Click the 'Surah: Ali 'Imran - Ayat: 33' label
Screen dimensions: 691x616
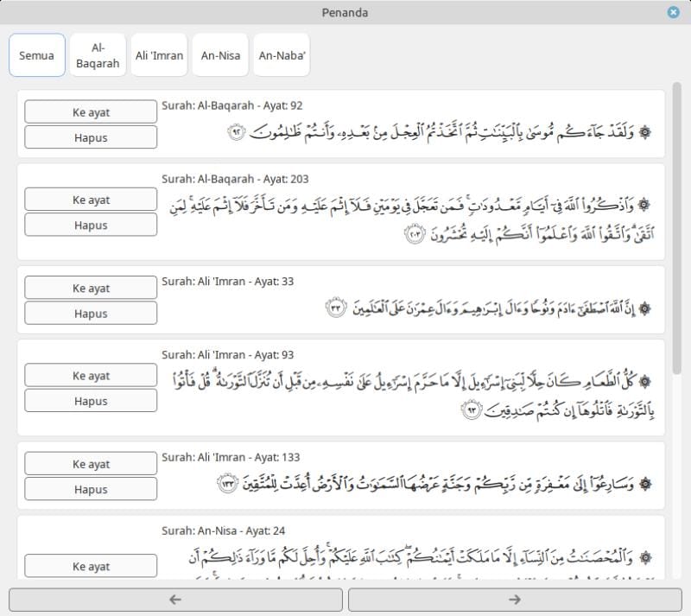227,282
